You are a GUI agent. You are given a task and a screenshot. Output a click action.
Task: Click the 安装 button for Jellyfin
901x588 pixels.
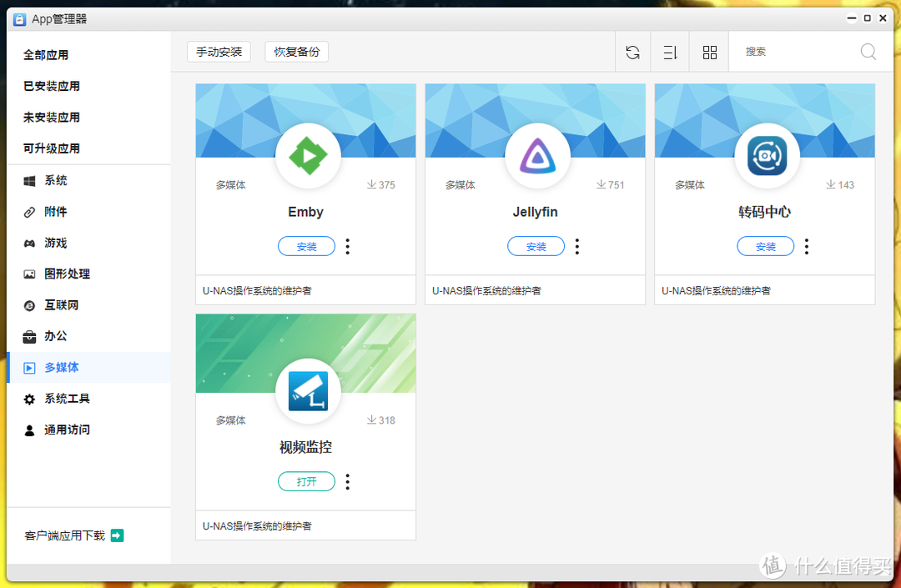coord(536,246)
